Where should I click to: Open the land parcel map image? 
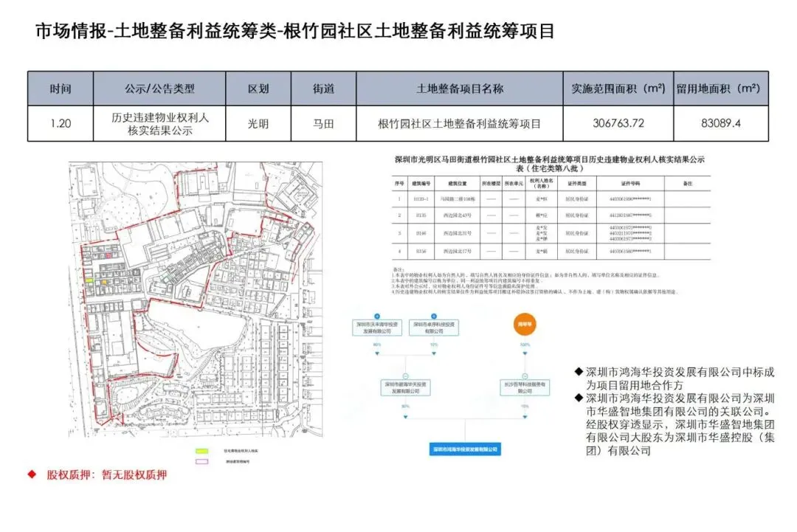[x=196, y=300]
